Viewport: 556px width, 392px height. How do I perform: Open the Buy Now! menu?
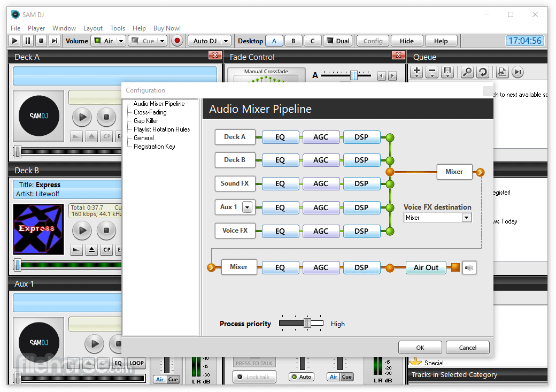(x=167, y=28)
